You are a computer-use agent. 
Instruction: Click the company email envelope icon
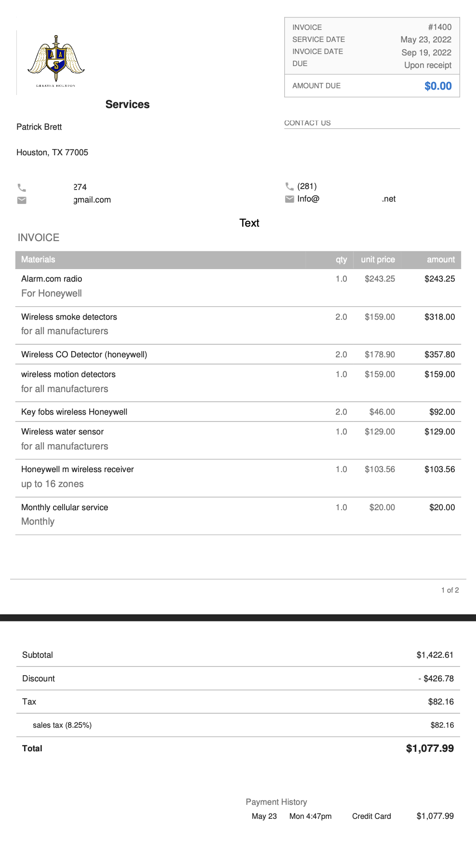290,199
